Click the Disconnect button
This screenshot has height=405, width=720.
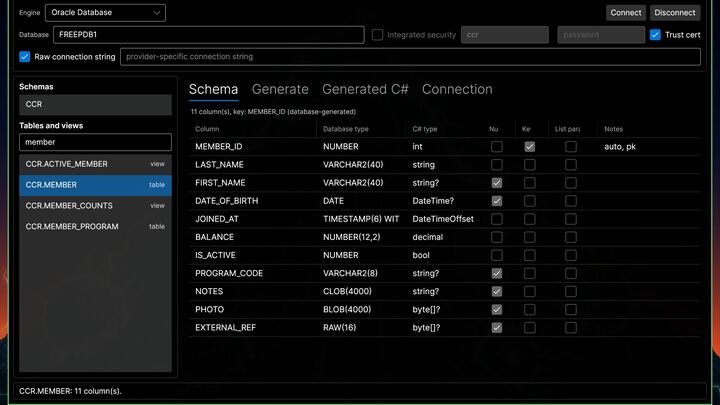click(x=675, y=12)
